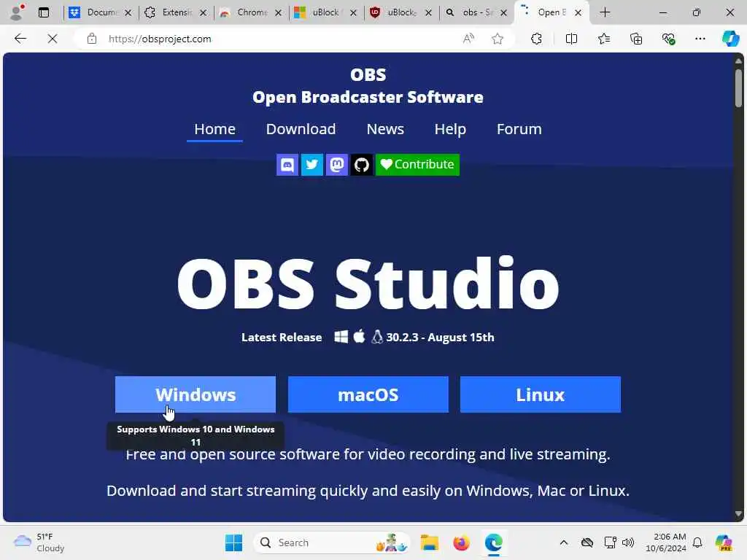Open the Discord icon link
747x560 pixels.
[287, 165]
